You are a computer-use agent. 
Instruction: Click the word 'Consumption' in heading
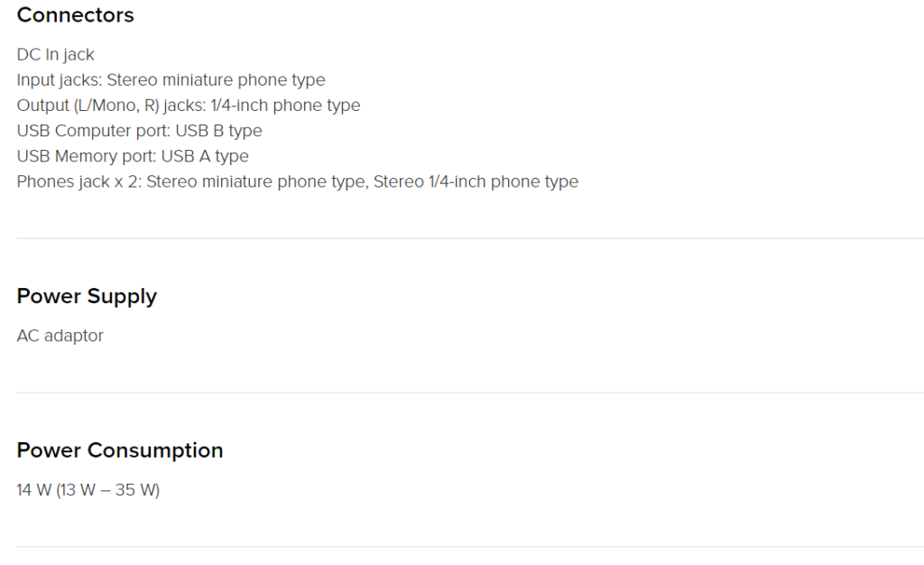point(155,450)
